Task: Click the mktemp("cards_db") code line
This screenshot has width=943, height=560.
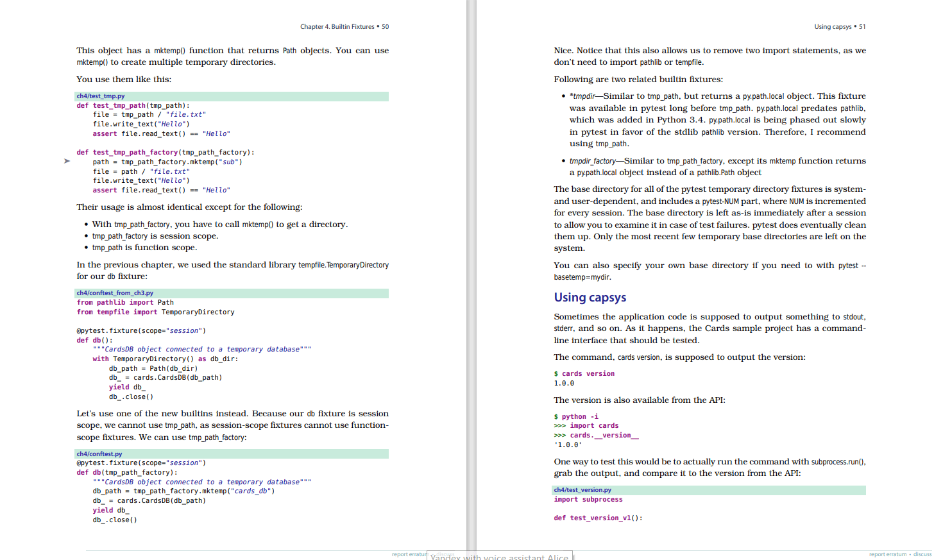Action: [184, 491]
